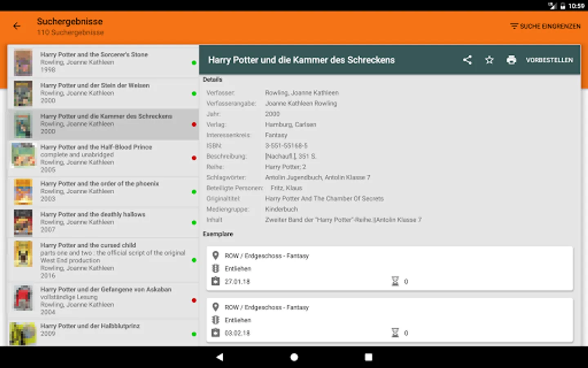Click calendar icon next to 27.01.18

(216, 281)
